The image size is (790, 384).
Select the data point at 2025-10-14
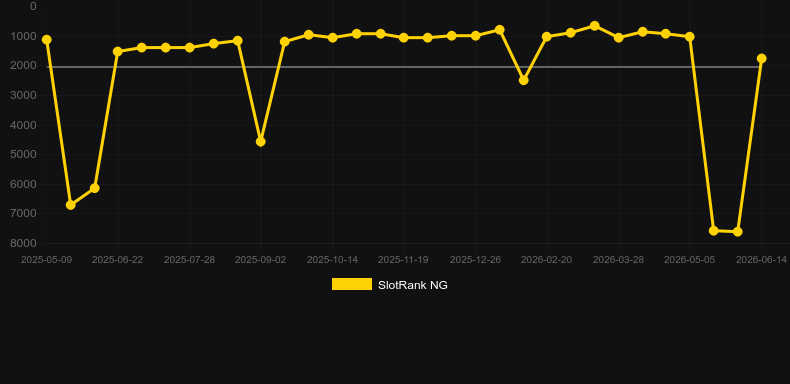click(x=333, y=38)
